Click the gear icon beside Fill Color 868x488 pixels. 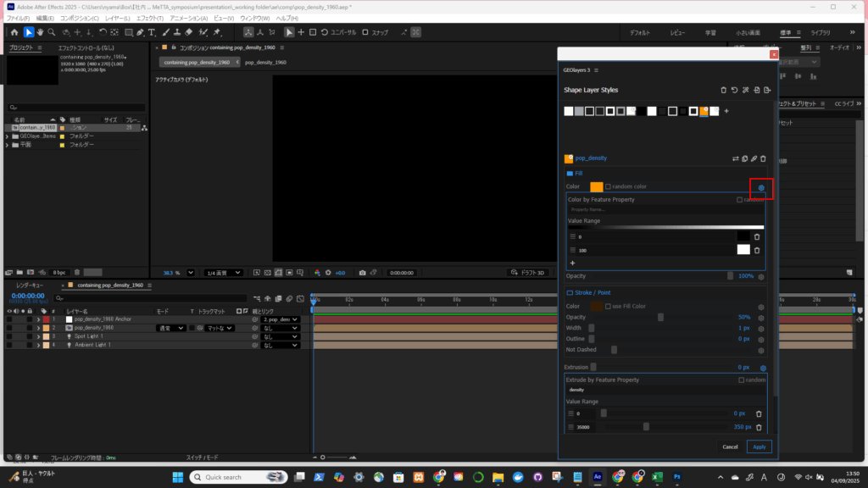pos(761,187)
